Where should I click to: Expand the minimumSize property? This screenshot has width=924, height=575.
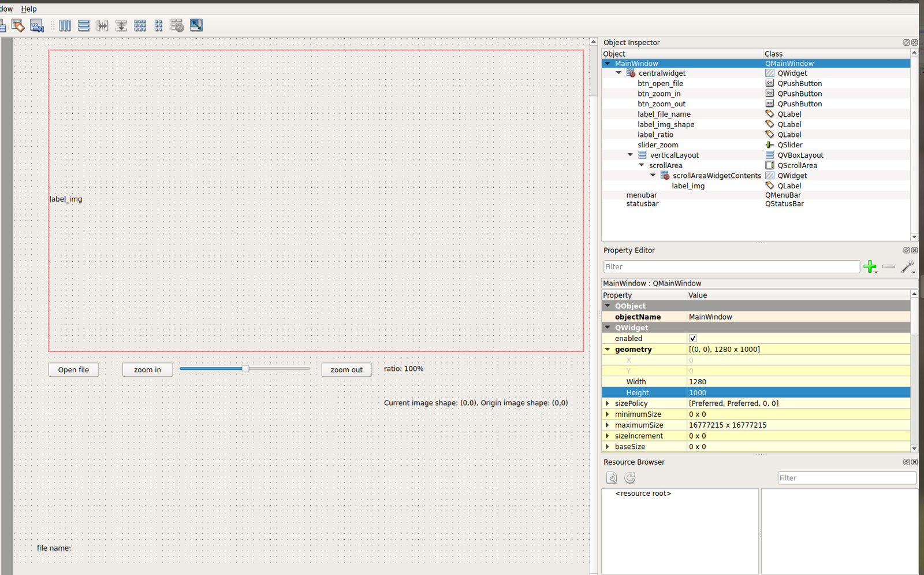click(608, 414)
